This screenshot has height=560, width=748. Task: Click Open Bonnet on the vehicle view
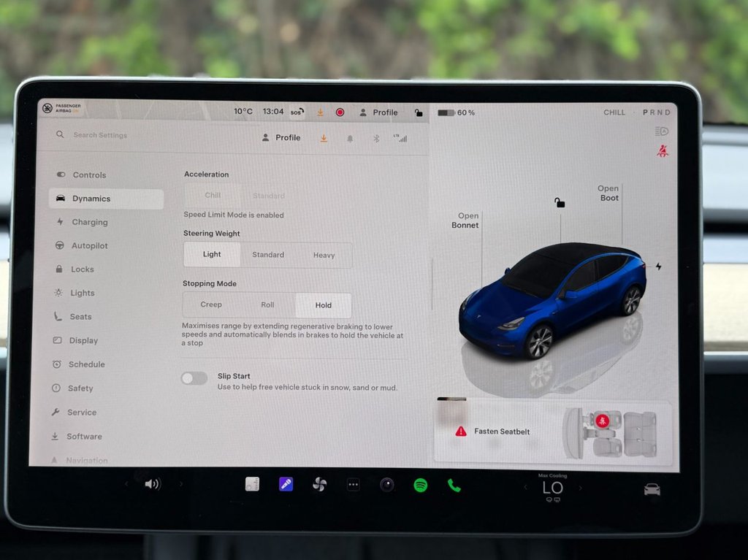[x=467, y=220]
